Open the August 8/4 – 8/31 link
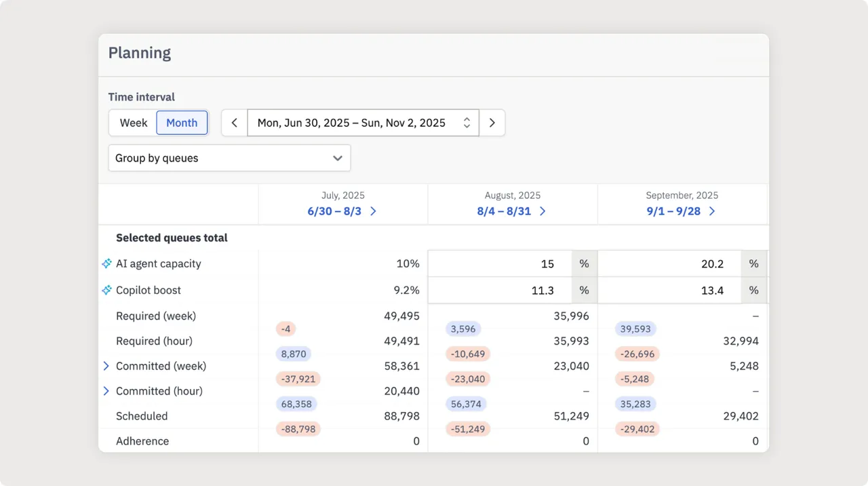 coord(505,211)
